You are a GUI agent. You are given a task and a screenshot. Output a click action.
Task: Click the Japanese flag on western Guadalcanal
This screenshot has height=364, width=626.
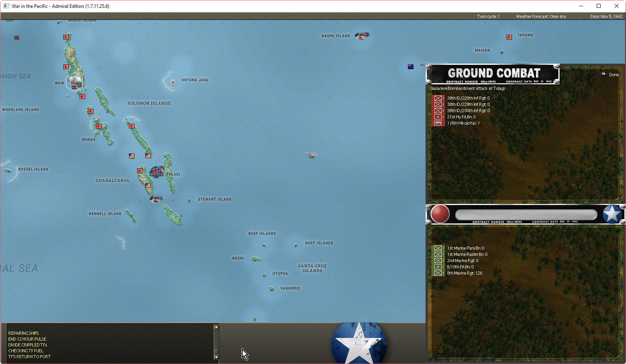[x=140, y=171]
